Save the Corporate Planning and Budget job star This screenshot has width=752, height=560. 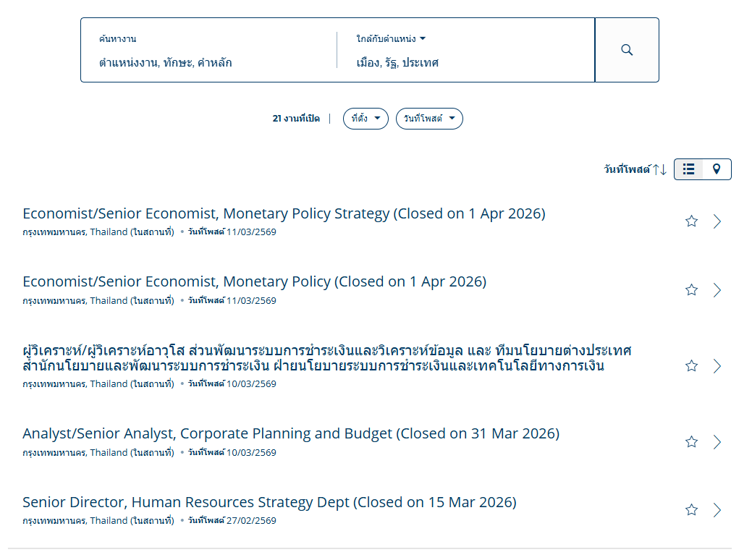(x=691, y=442)
